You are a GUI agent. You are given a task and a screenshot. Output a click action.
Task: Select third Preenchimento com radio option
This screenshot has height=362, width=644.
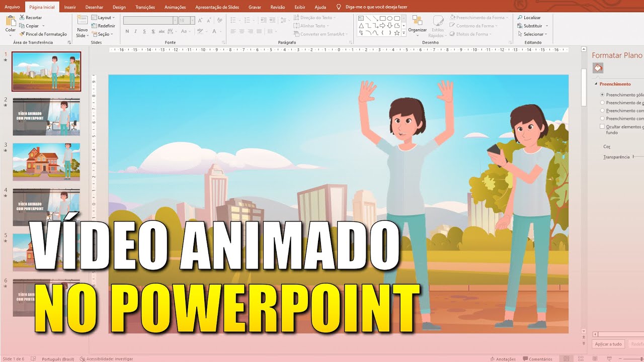click(x=602, y=111)
